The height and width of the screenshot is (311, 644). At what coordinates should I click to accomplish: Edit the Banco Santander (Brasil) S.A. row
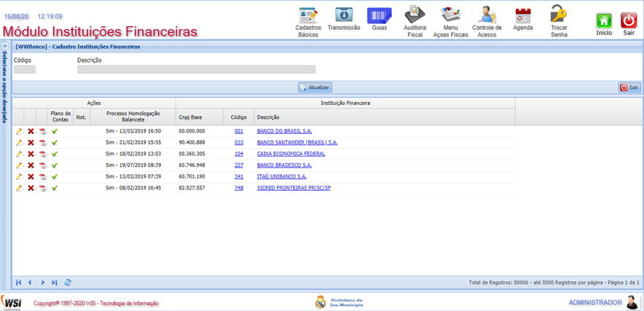coord(19,143)
